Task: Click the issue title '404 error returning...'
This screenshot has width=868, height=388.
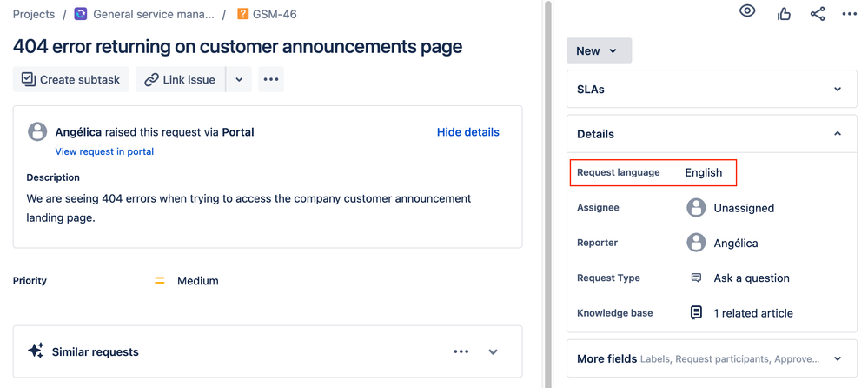Action: click(237, 47)
